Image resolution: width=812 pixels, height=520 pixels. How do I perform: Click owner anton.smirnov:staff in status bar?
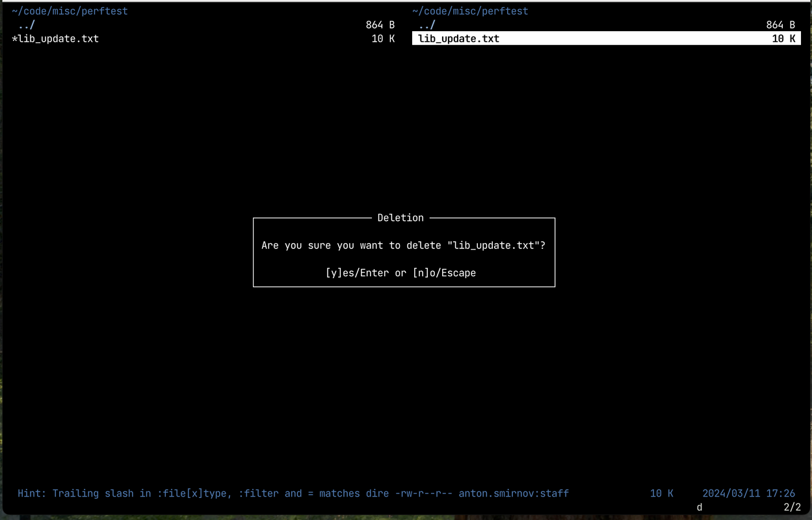pyautogui.click(x=514, y=493)
